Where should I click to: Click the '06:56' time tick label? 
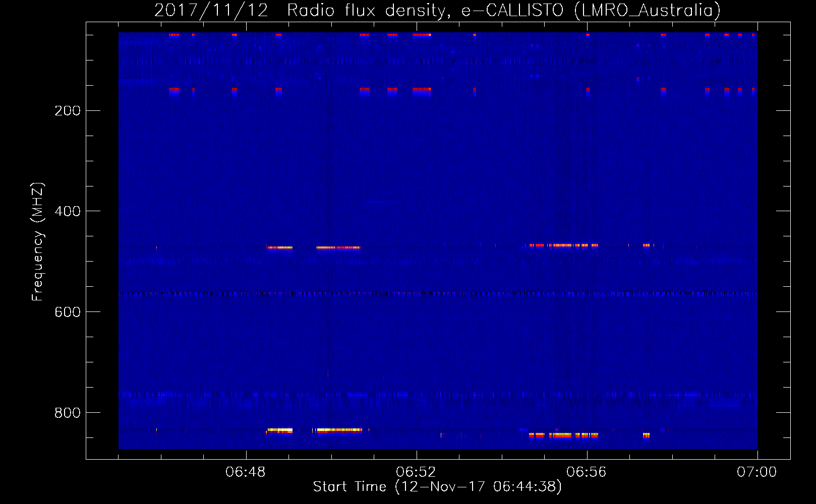click(x=587, y=472)
